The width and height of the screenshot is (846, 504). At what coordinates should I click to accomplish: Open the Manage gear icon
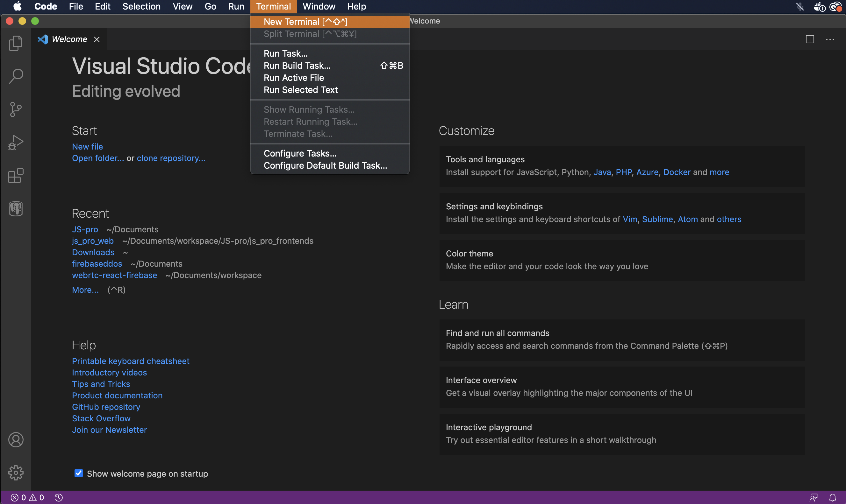[16, 473]
